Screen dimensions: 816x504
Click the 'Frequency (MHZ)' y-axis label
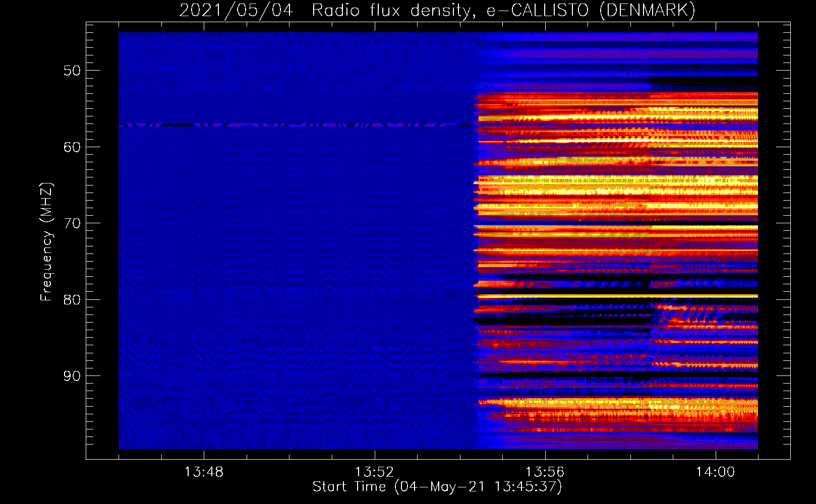pyautogui.click(x=46, y=242)
